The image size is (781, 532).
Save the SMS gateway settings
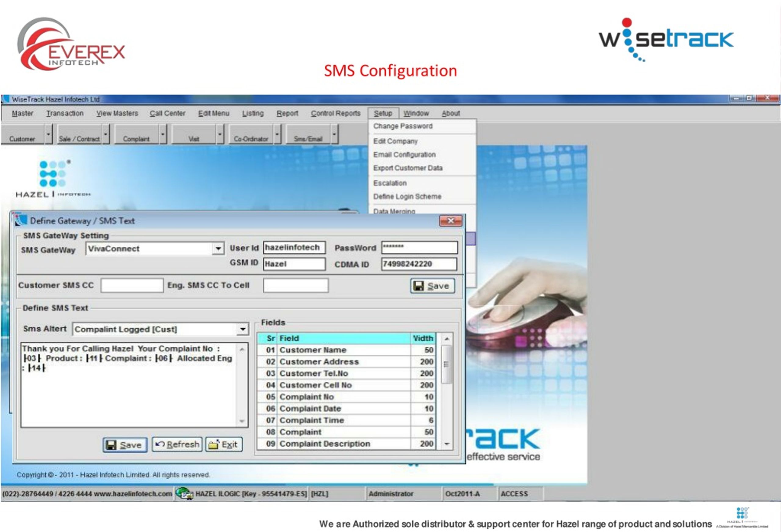433,286
